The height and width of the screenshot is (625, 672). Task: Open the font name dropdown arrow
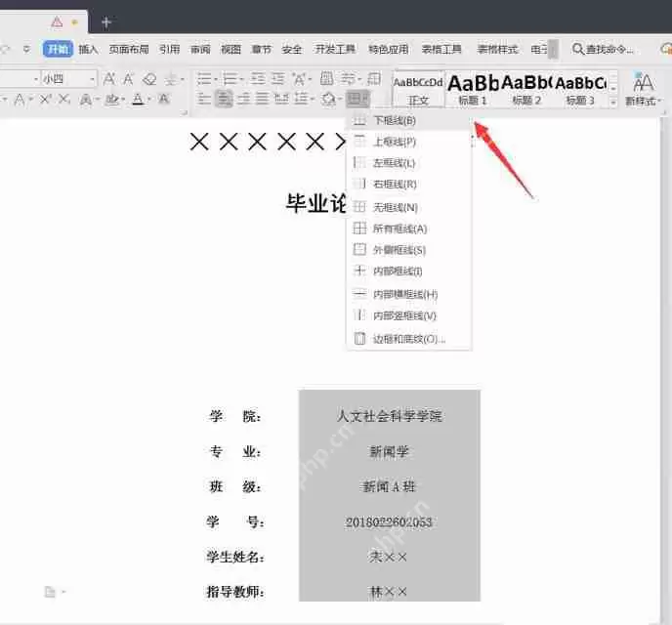pos(36,79)
